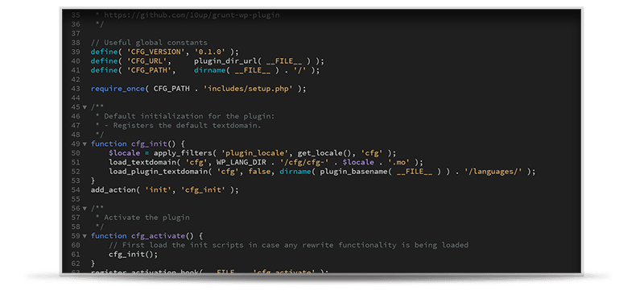The height and width of the screenshot is (291, 644).
Task: Click line number 43 in the gutter
Action: click(x=76, y=89)
